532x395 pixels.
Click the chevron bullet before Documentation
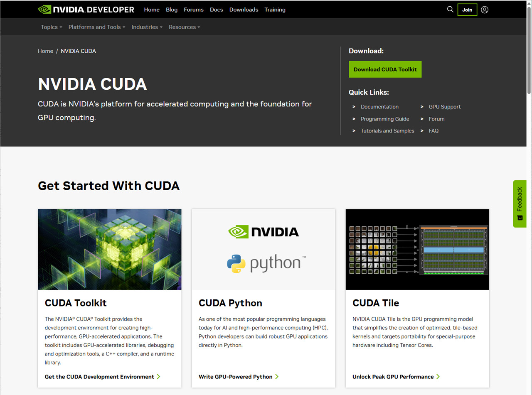click(354, 107)
